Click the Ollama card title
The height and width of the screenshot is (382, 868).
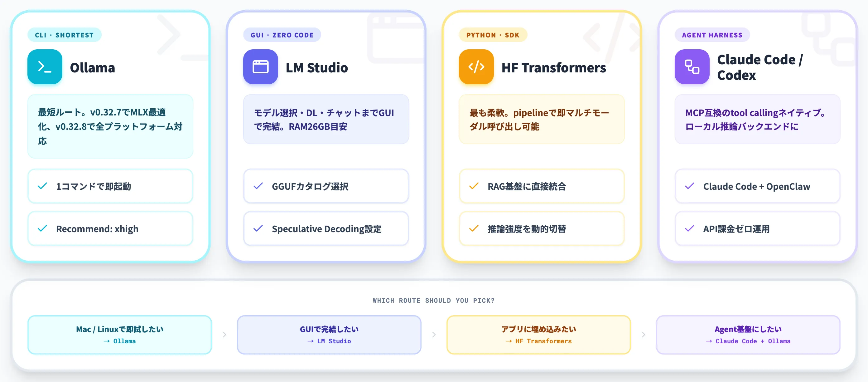click(92, 68)
